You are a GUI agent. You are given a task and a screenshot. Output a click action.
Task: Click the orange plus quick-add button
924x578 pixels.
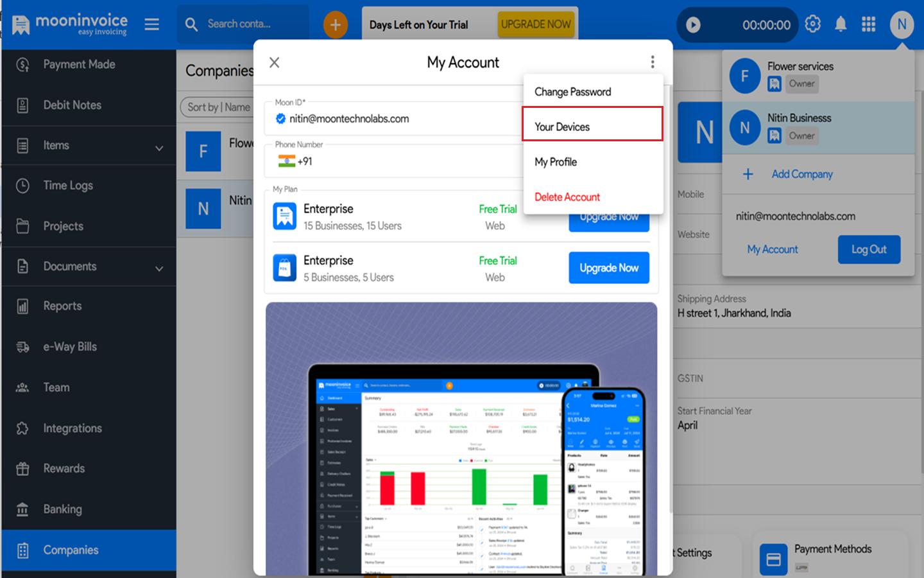tap(335, 25)
